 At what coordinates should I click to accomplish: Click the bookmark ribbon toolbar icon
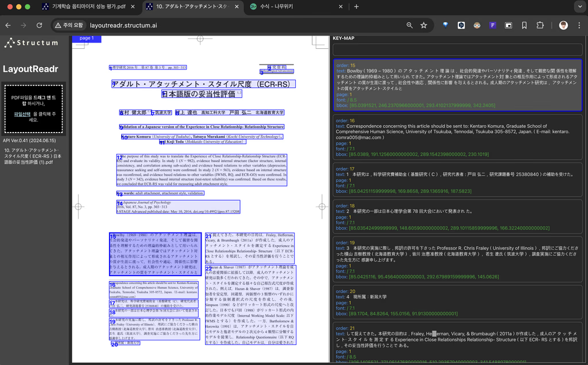[x=524, y=25]
